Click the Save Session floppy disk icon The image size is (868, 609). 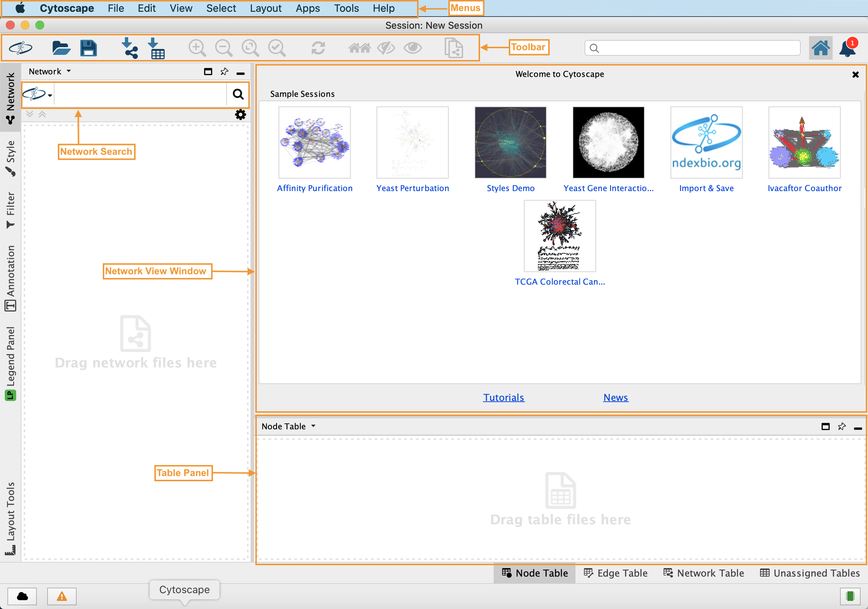[88, 48]
